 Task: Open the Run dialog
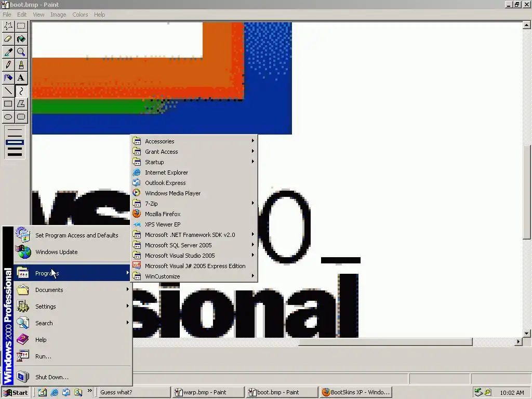pyautogui.click(x=72, y=356)
